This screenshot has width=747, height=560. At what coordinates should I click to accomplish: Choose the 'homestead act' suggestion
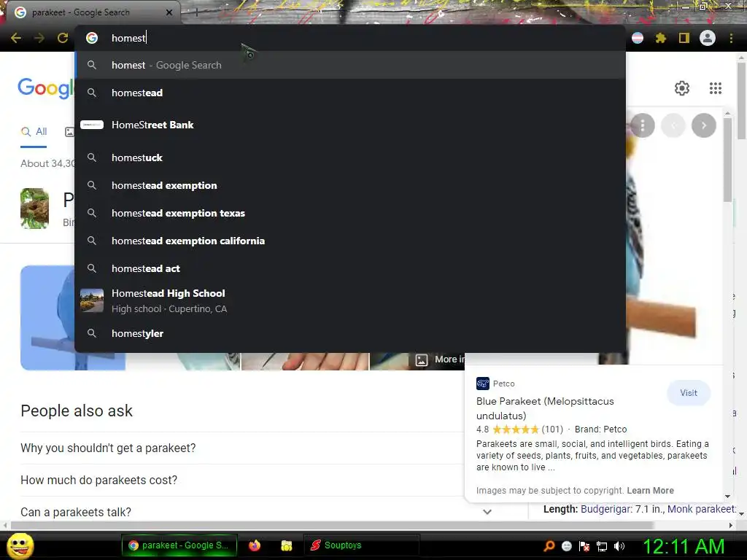pyautogui.click(x=350, y=268)
